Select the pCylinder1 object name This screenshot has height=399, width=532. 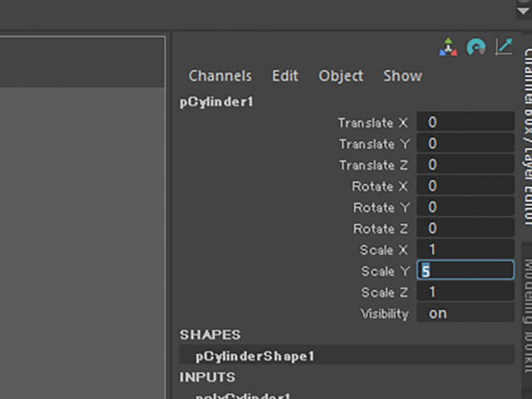[x=216, y=101]
